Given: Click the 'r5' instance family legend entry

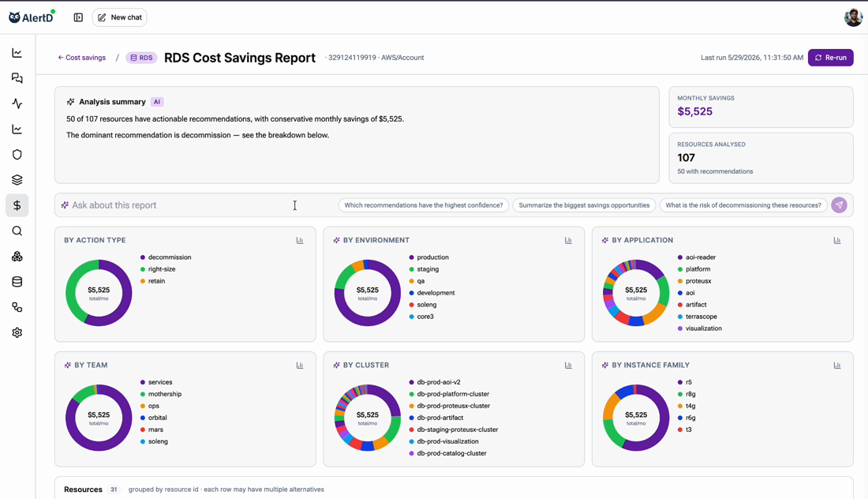Looking at the screenshot, I should 685,382.
